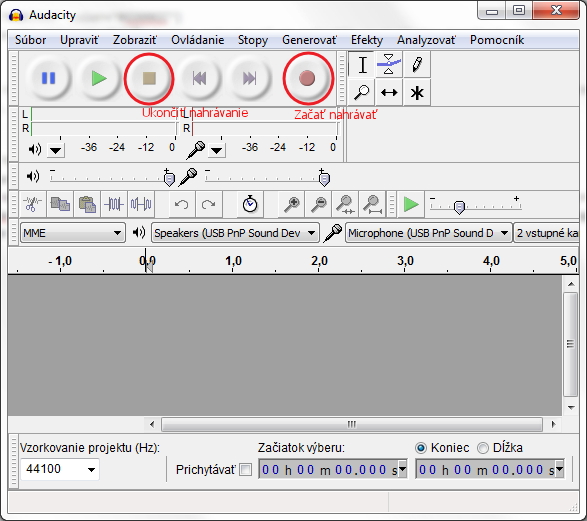Click the input volume slider handle
Viewport: 587px width, 521px height.
(x=324, y=179)
